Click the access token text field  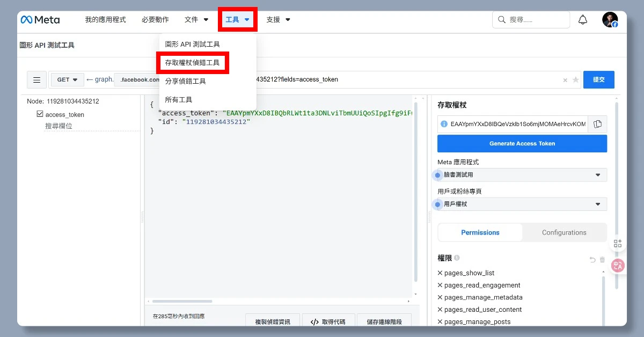(513, 124)
